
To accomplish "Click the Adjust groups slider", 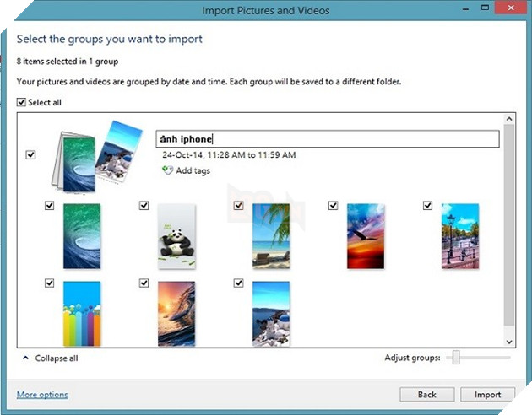I will (456, 358).
